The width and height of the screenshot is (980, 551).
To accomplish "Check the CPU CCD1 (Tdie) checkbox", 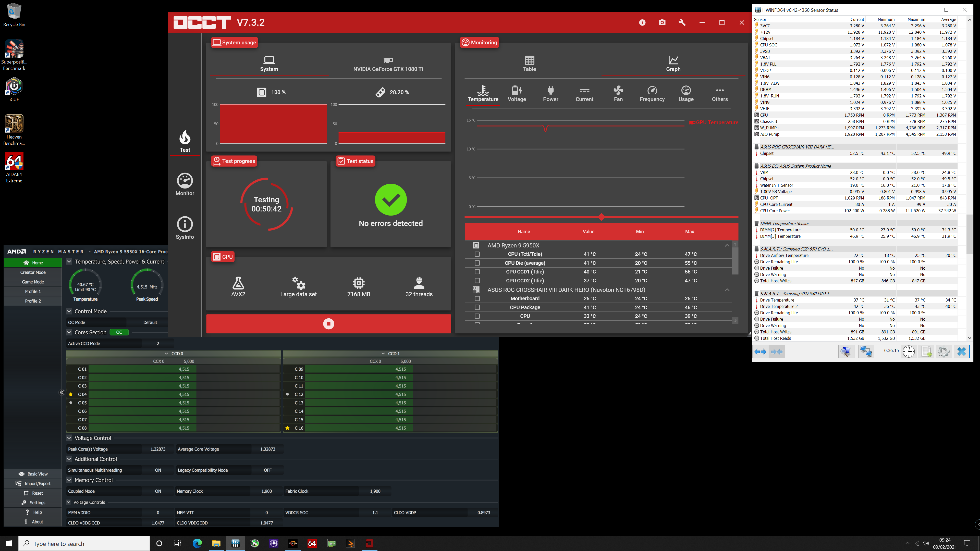I will (x=477, y=271).
